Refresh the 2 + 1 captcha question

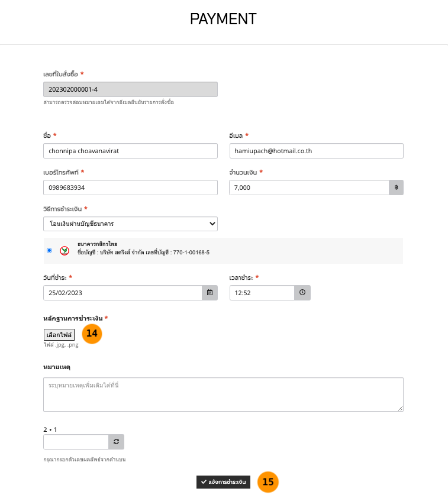click(117, 442)
